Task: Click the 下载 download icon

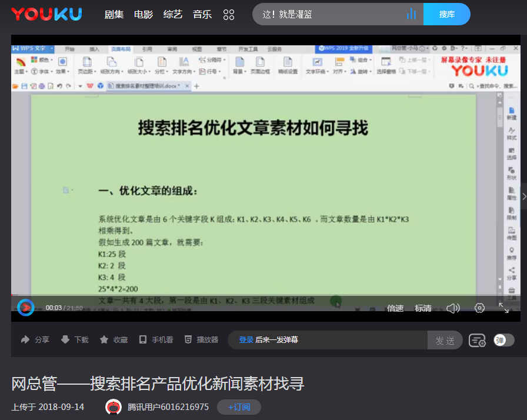Action: click(65, 339)
